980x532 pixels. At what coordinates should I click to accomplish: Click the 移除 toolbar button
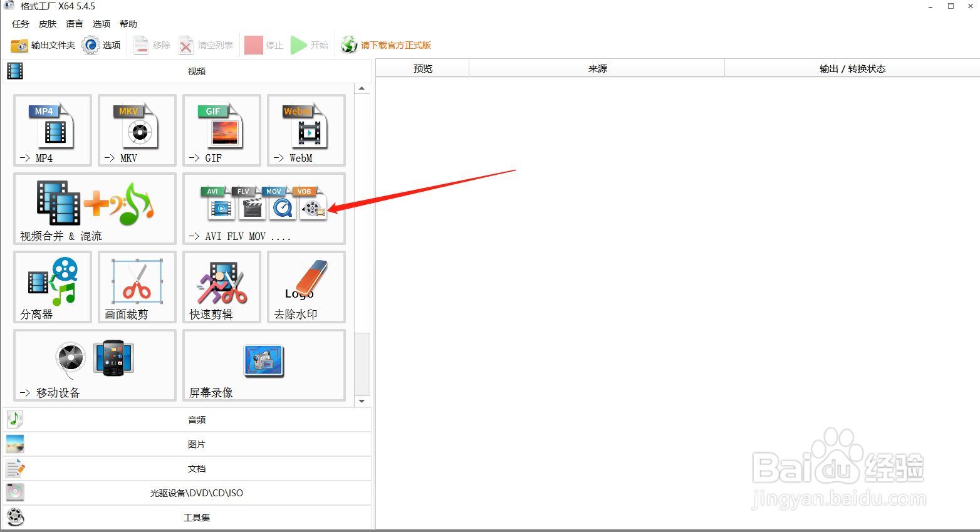(x=152, y=45)
